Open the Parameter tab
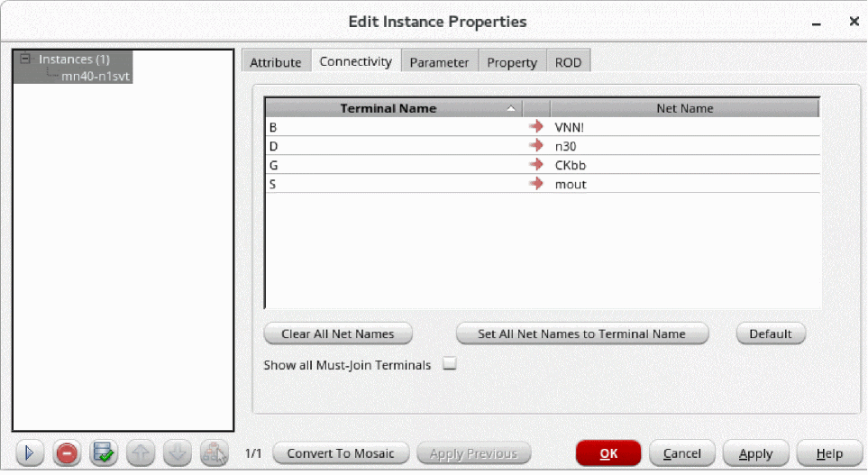This screenshot has width=868, height=475. click(x=440, y=62)
